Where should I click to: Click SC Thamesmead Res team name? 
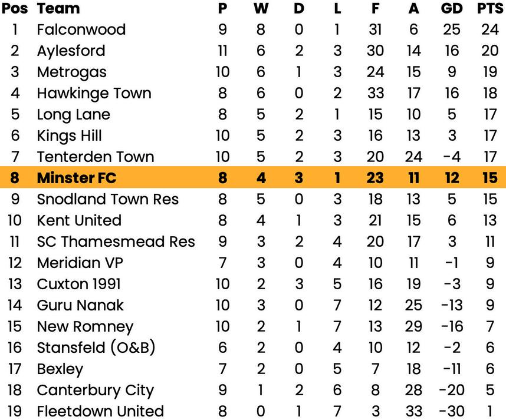point(116,242)
